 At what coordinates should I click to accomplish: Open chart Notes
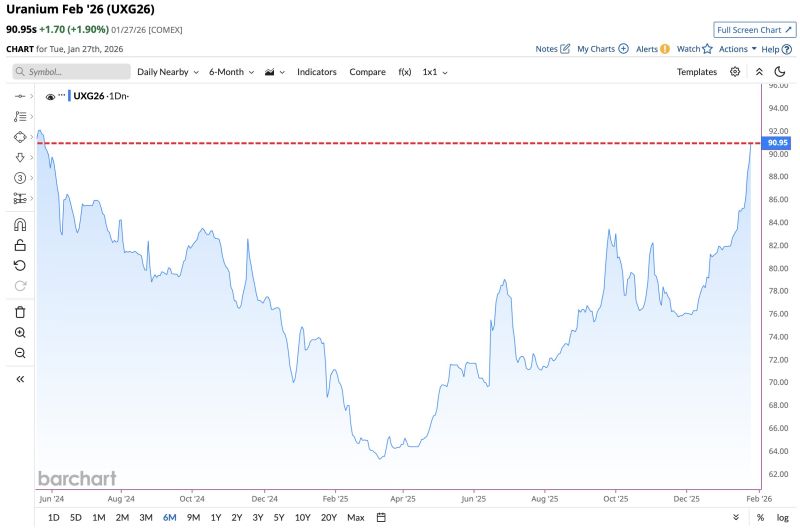point(553,49)
